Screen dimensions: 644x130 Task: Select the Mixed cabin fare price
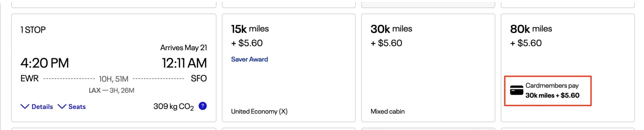[x=391, y=29]
